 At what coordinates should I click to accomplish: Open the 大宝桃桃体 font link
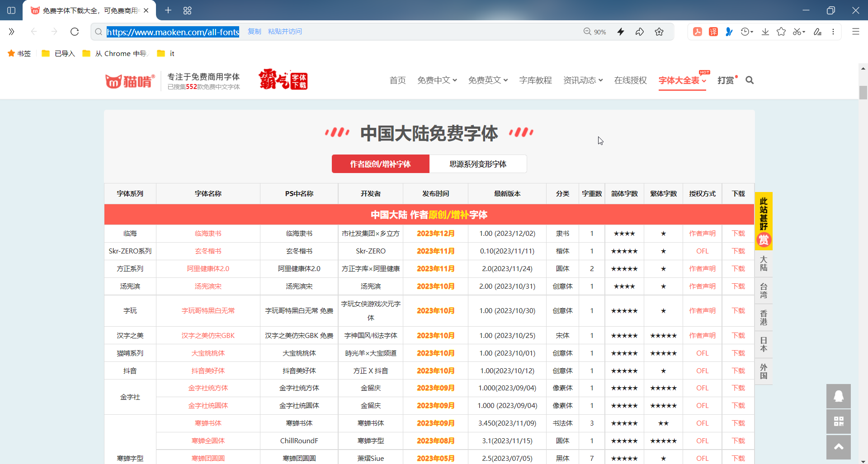[208, 353]
